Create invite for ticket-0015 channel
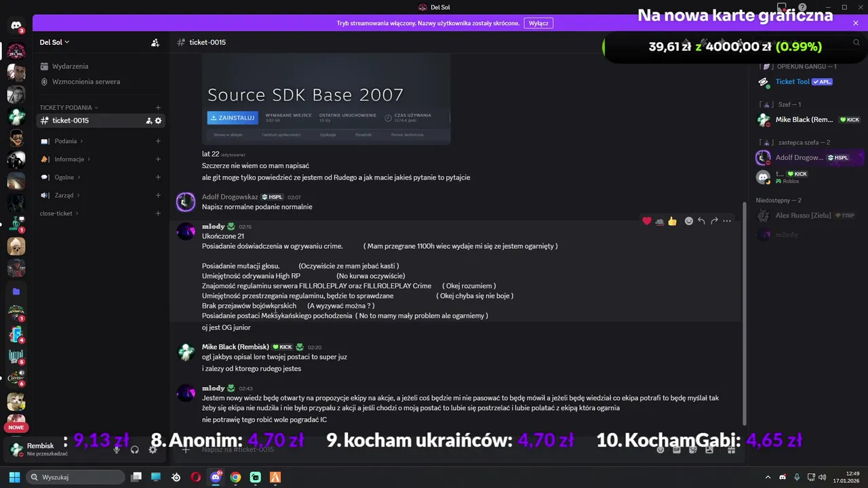 (x=149, y=121)
